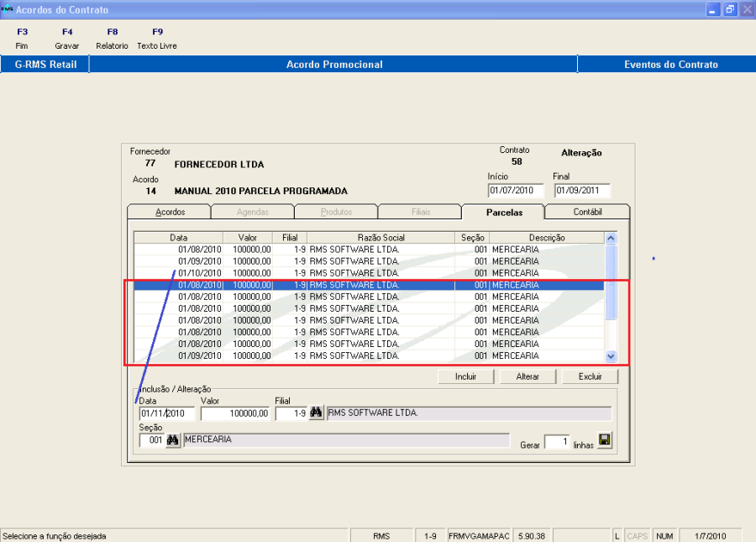Click the Valor column header

(247, 238)
